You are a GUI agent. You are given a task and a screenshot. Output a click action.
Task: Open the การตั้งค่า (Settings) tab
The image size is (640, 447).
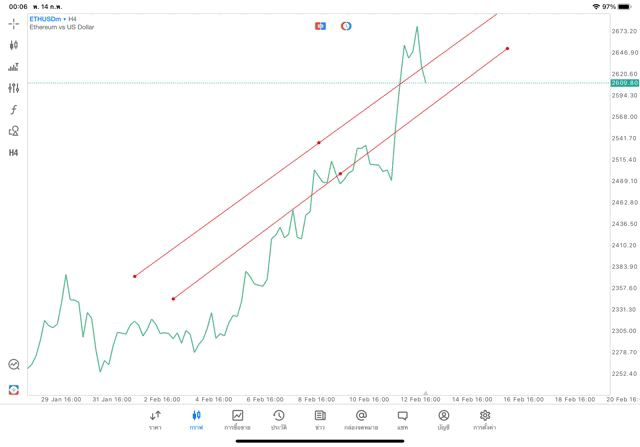coord(485,419)
